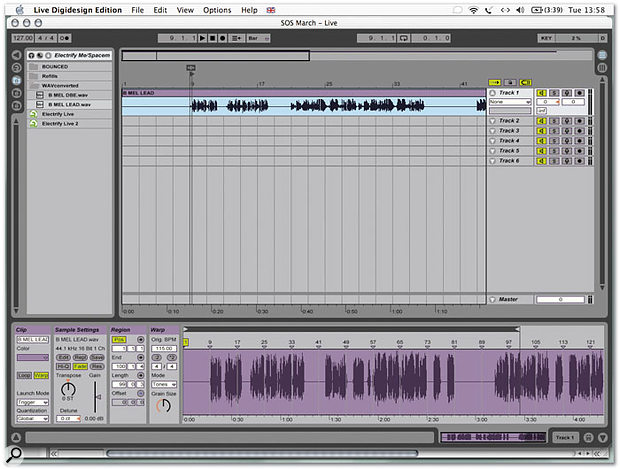Select the active File Browser 1 icon
The image size is (620, 469).
pyautogui.click(x=16, y=80)
